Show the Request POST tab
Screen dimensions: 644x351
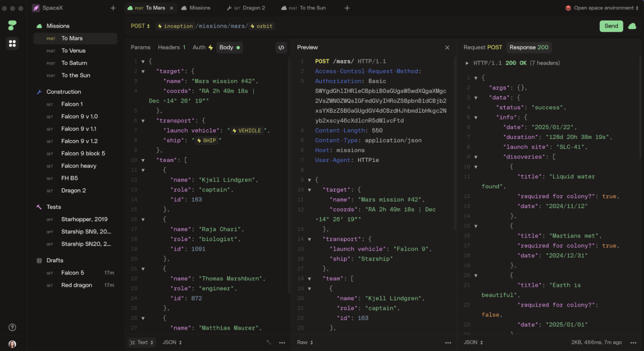pos(483,47)
